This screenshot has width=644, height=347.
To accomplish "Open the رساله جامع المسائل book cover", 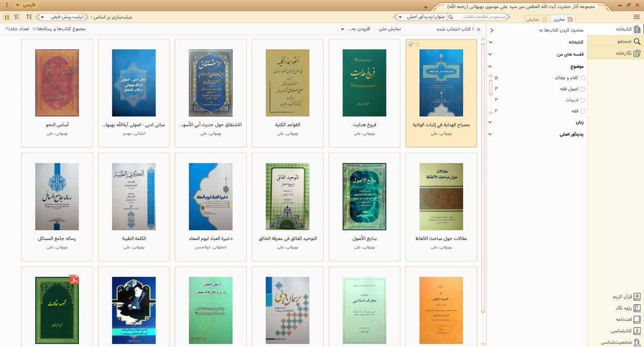I will coord(57,197).
